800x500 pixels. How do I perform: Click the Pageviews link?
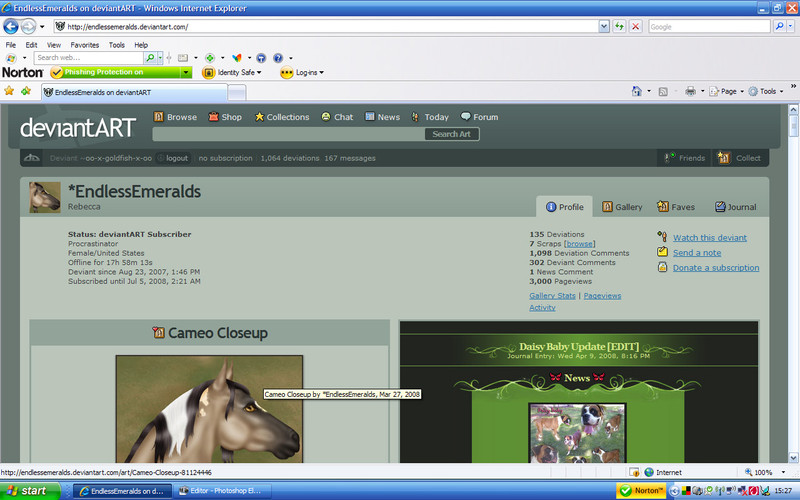[x=603, y=296]
